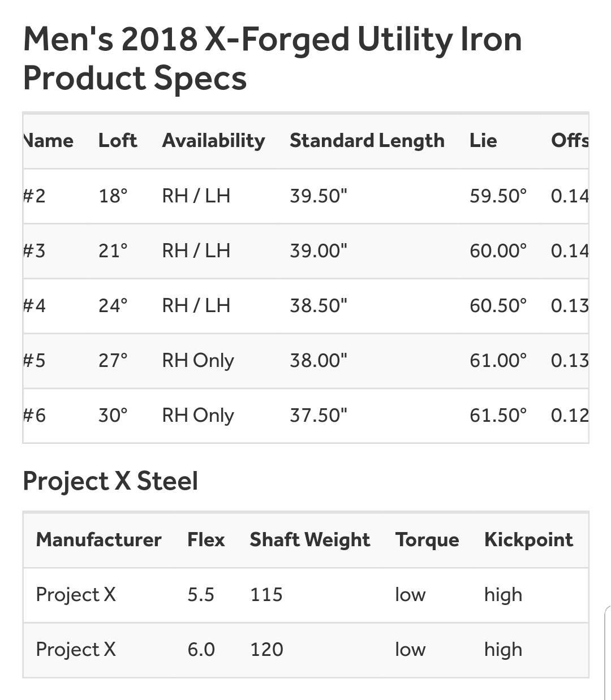The height and width of the screenshot is (700, 611).
Task: Select the #2 iron row name
Action: pyautogui.click(x=34, y=196)
